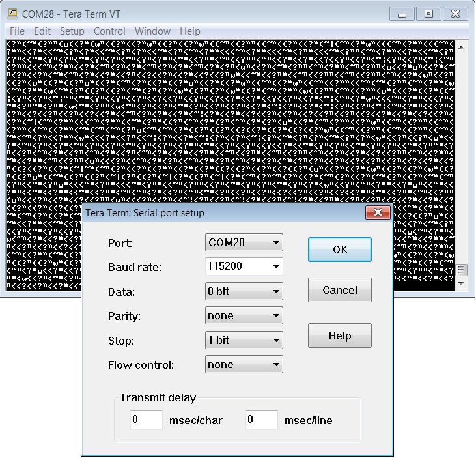Expand the Port dropdown showing COM28
The width and height of the screenshot is (476, 458).
(x=244, y=242)
